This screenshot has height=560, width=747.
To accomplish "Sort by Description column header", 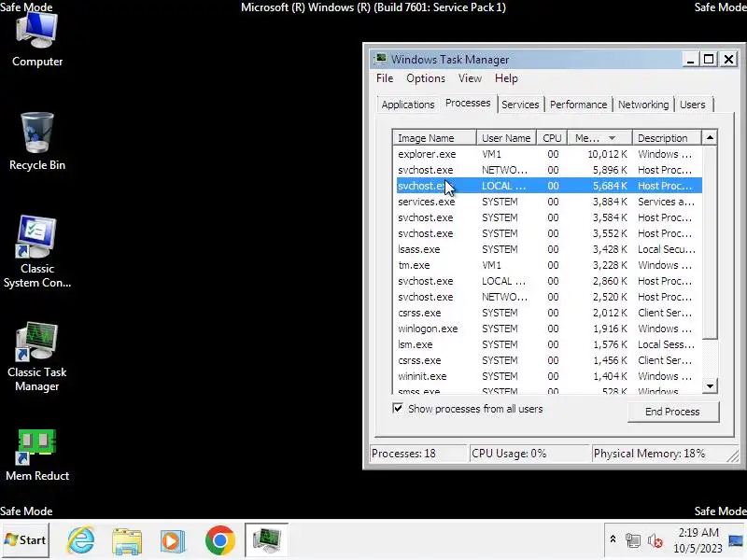I will tap(667, 138).
